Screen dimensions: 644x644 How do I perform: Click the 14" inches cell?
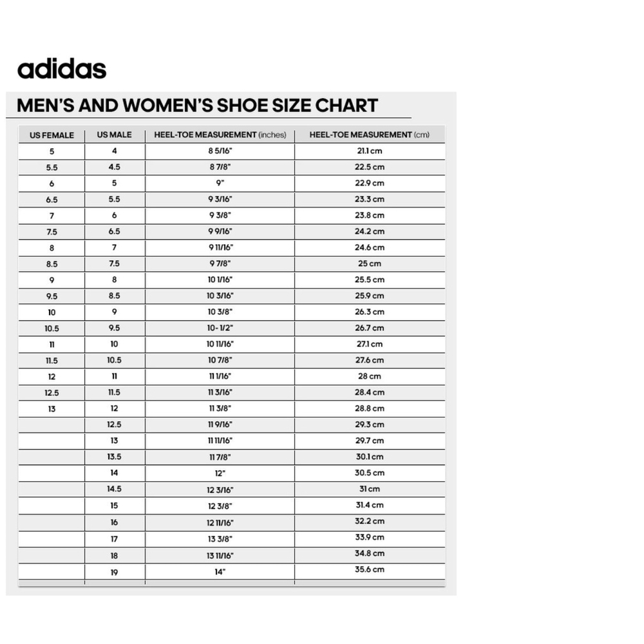[220, 572]
